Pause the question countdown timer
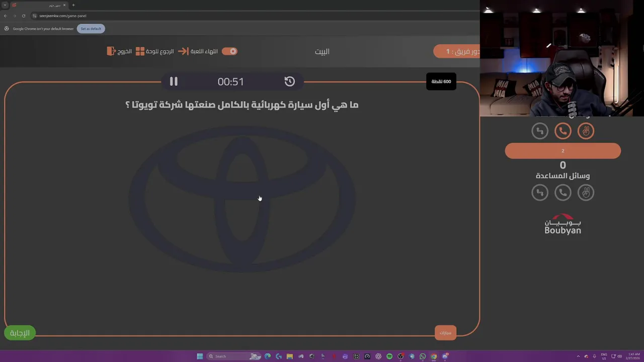Screen dimensions: 644x362 pyautogui.click(x=174, y=81)
